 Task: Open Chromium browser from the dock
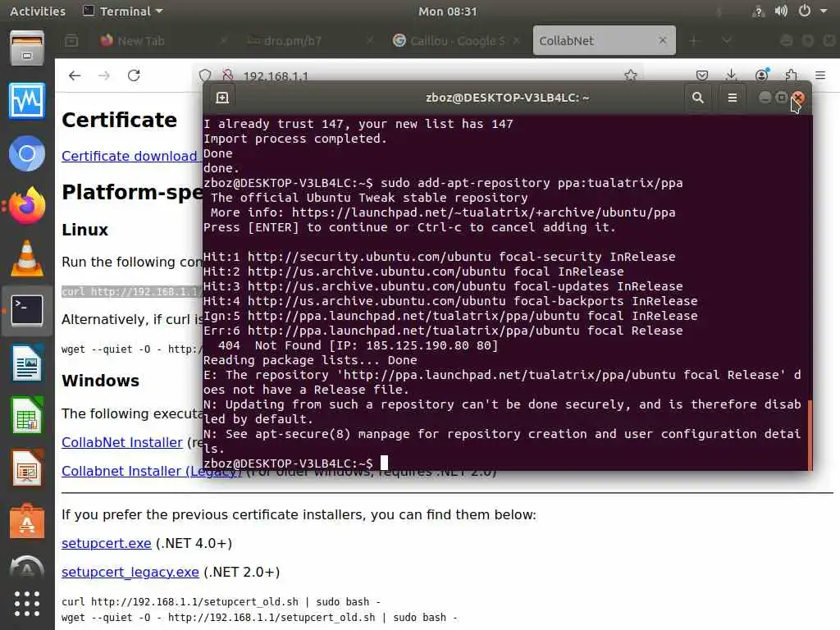click(27, 153)
